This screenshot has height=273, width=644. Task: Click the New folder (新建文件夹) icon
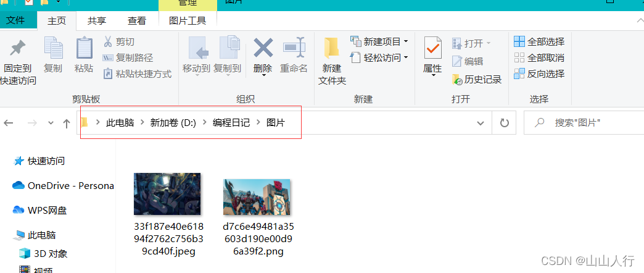[331, 49]
